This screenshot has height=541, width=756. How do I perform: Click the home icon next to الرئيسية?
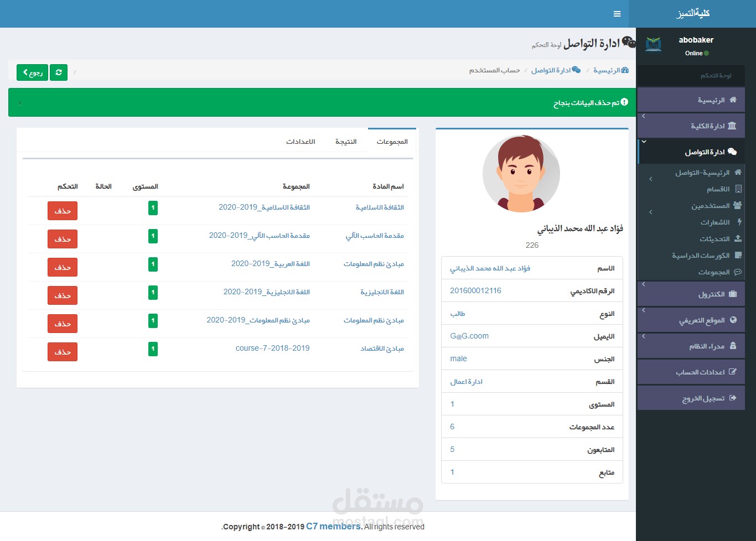(733, 100)
